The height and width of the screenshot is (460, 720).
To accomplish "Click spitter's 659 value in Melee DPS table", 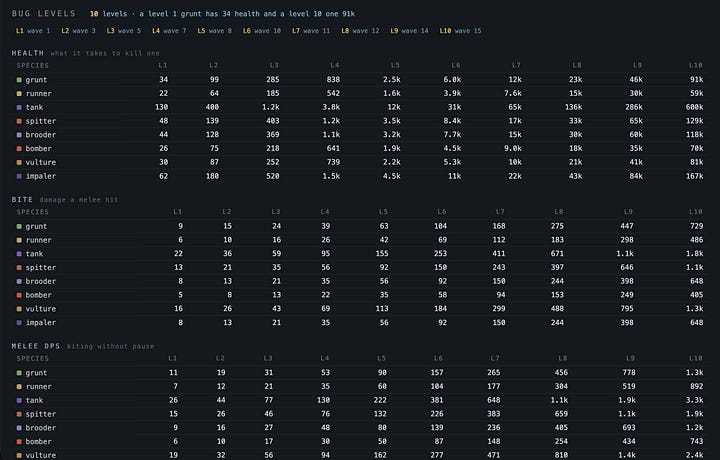I will click(x=561, y=414).
